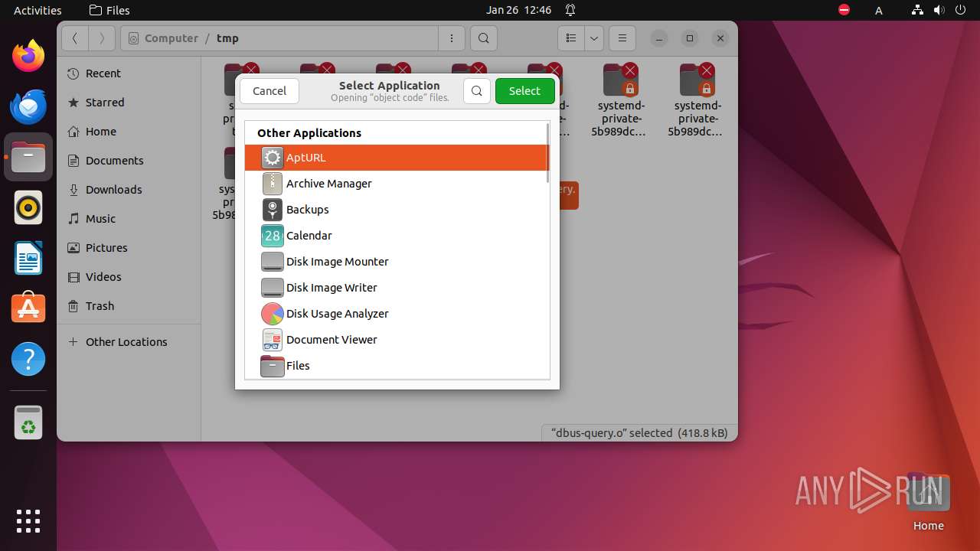The image size is (980, 551).
Task: Open notification bell in top bar
Action: pos(570,10)
